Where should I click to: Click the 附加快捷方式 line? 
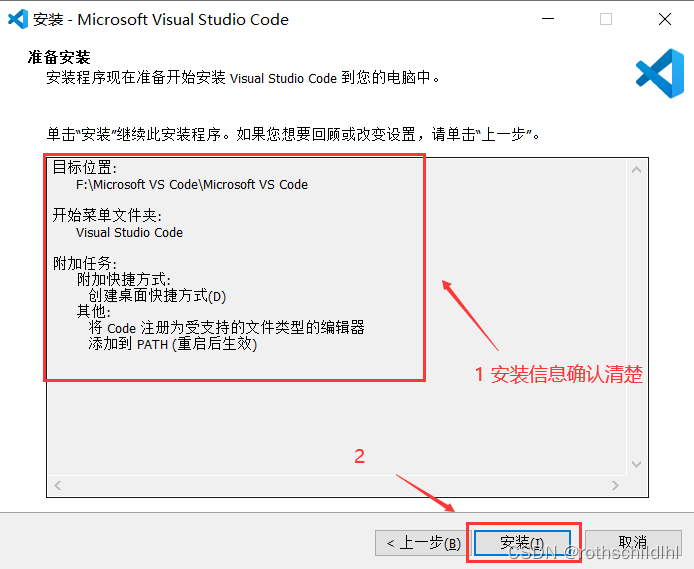(123, 280)
